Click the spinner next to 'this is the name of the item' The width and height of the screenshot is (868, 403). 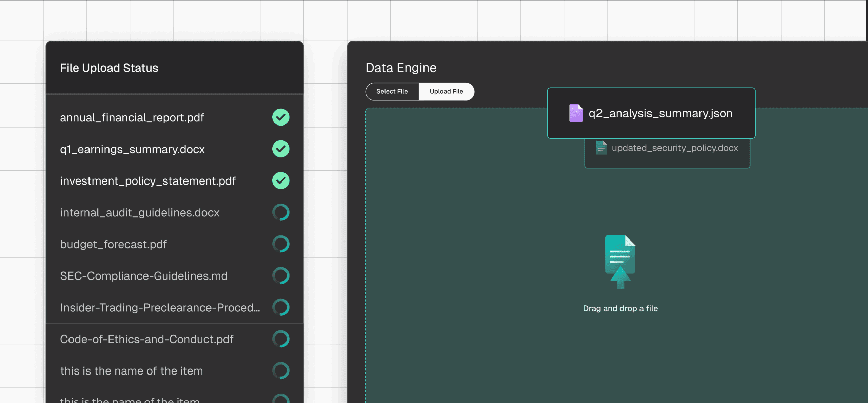coord(280,371)
